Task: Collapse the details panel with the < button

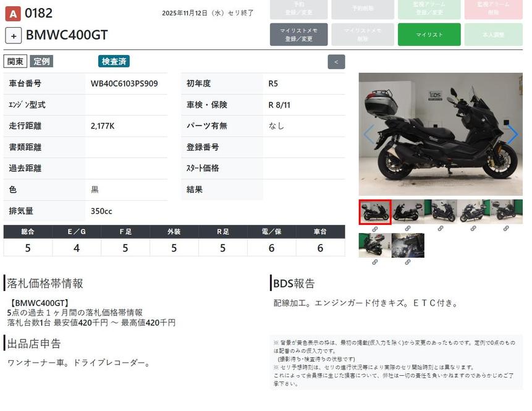Action: point(336,62)
